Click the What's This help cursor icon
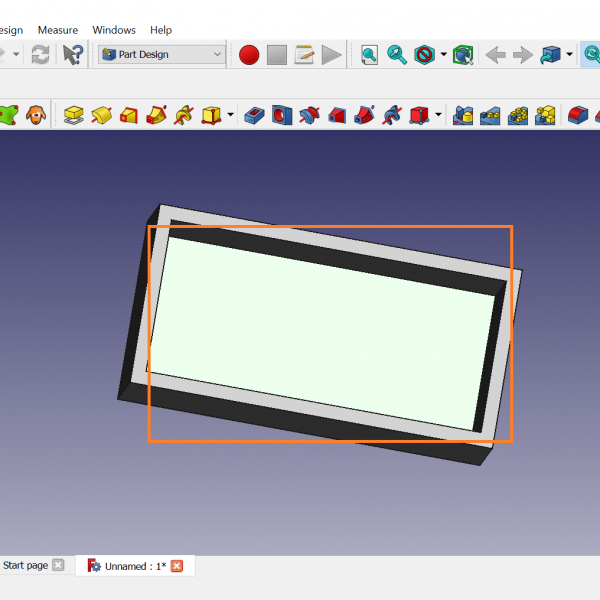The height and width of the screenshot is (600, 600). click(73, 55)
